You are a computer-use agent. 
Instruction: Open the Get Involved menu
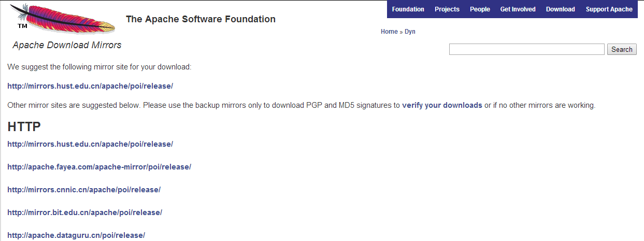518,9
